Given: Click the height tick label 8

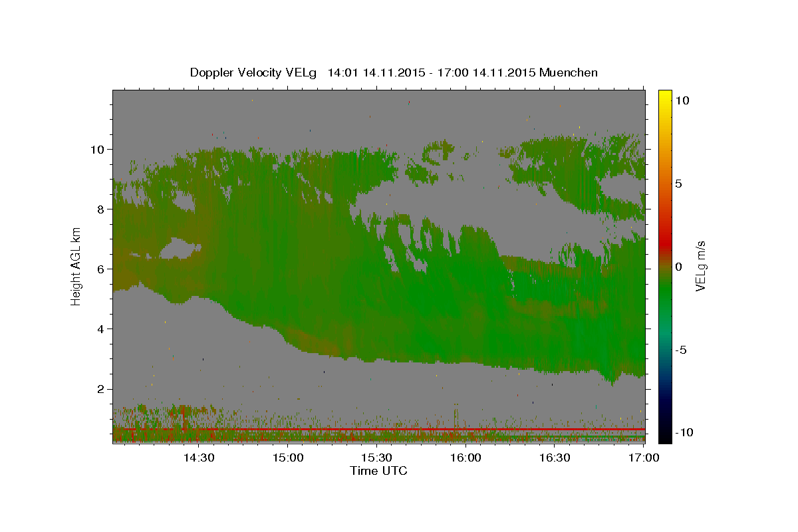Looking at the screenshot, I should (102, 209).
